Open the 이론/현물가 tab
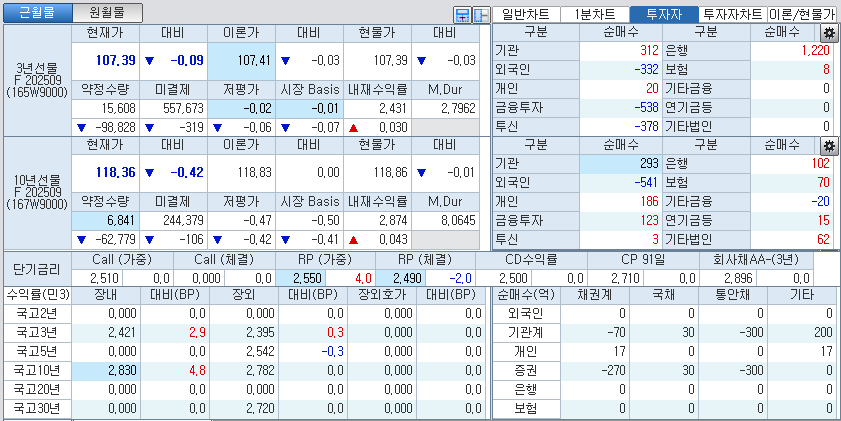The image size is (841, 421). click(x=802, y=14)
